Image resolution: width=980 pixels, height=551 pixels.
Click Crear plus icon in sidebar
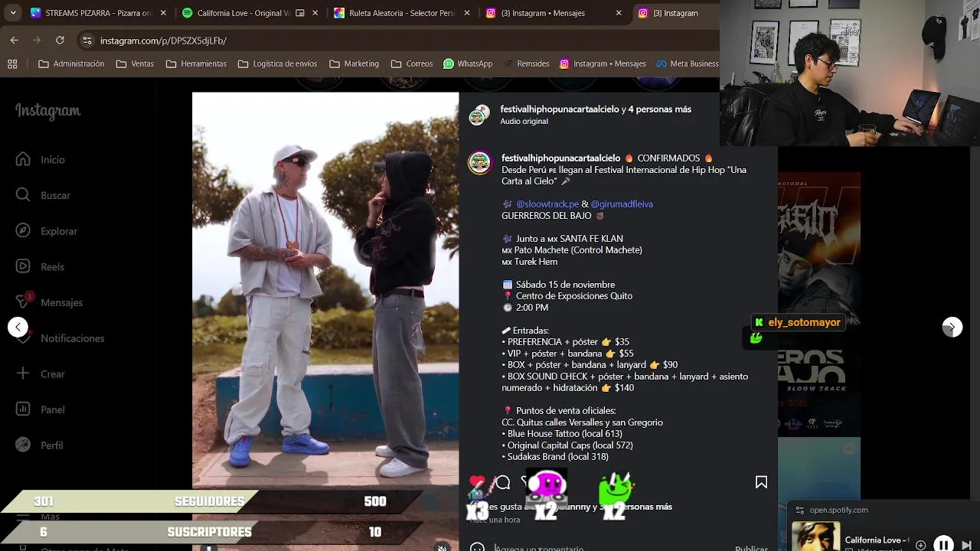click(x=23, y=373)
